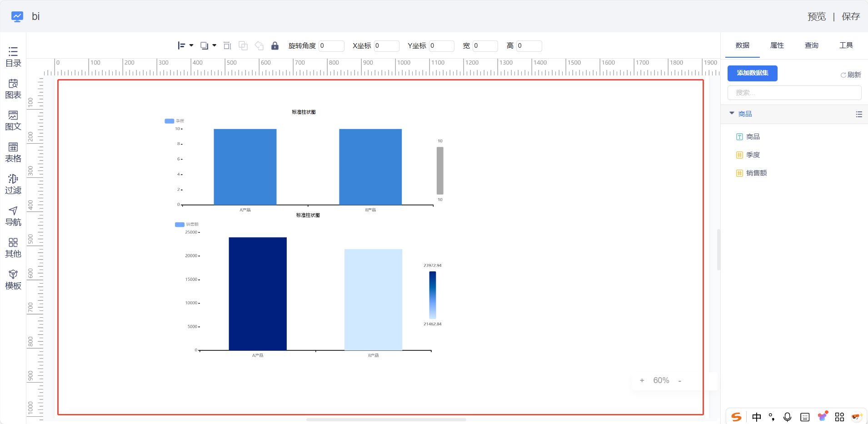Click the 旋转角度 rotation input field

(x=331, y=46)
